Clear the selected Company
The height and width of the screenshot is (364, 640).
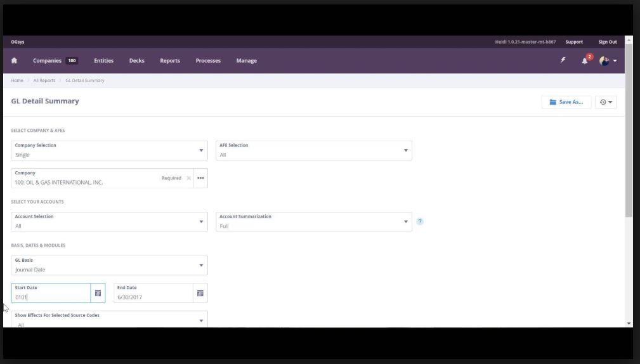click(x=188, y=178)
